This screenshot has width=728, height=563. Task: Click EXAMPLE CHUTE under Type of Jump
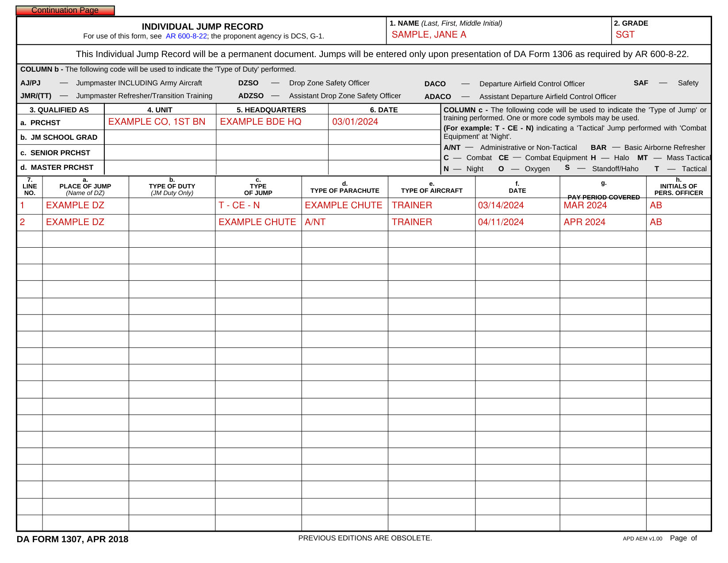[x=258, y=222]
